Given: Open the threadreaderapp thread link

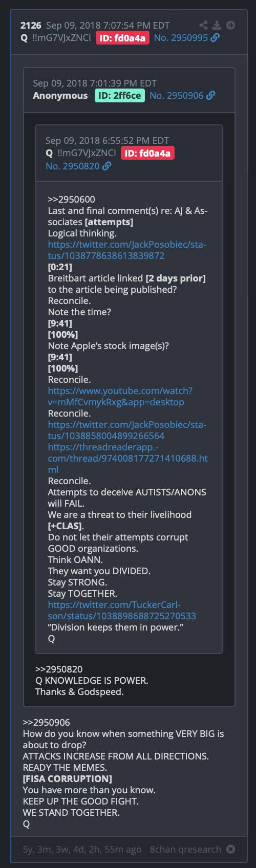Looking at the screenshot, I should pyautogui.click(x=128, y=458).
